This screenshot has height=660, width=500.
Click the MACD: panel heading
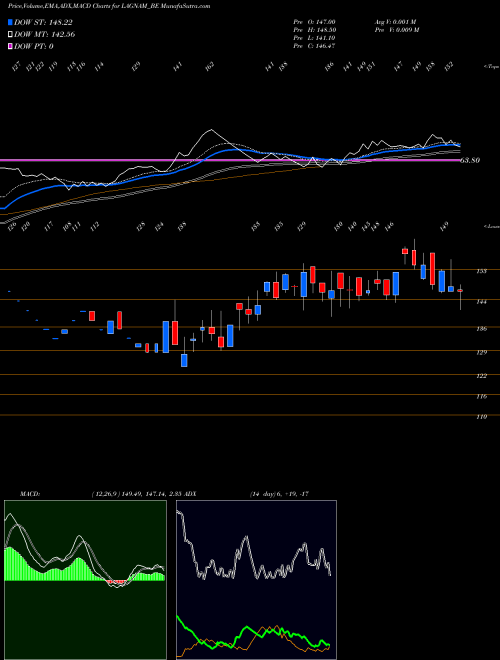(30, 494)
